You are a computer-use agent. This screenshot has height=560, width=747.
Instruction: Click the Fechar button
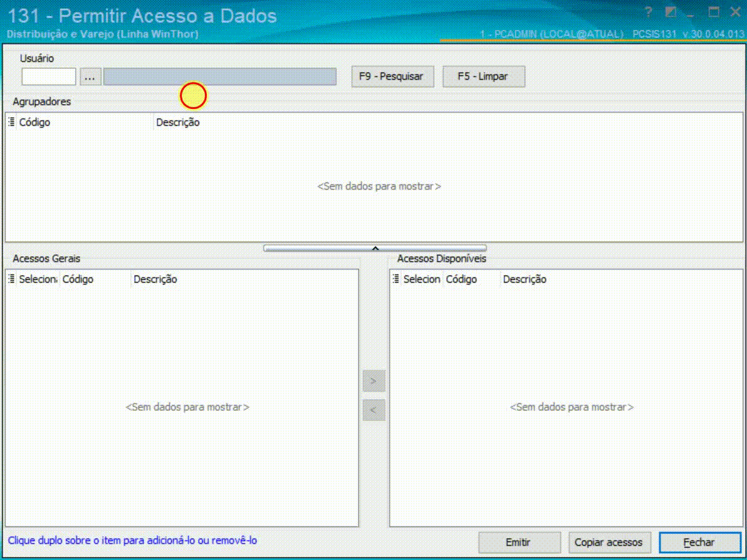(x=700, y=542)
